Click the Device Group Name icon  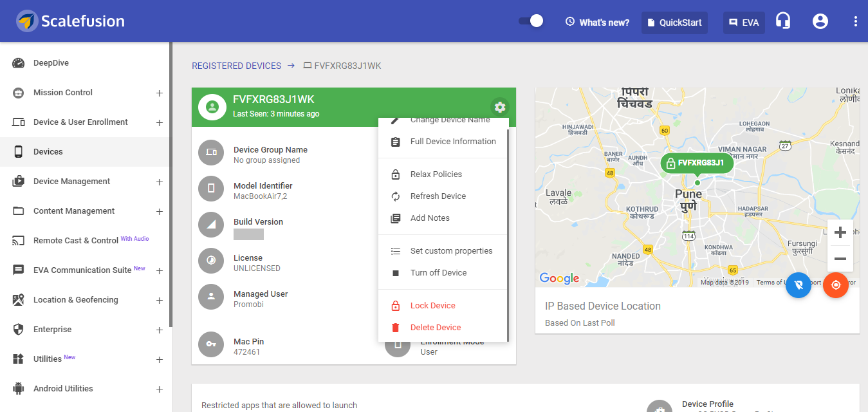(x=211, y=153)
